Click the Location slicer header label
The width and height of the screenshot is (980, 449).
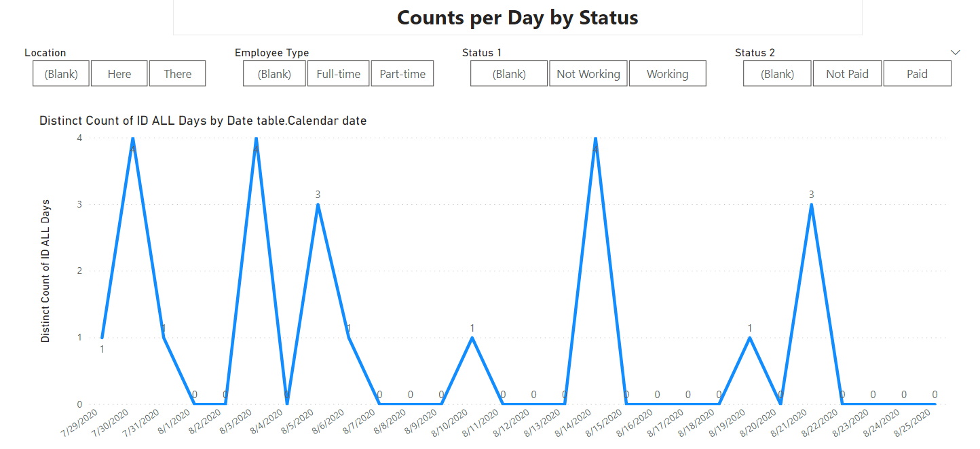pos(45,53)
